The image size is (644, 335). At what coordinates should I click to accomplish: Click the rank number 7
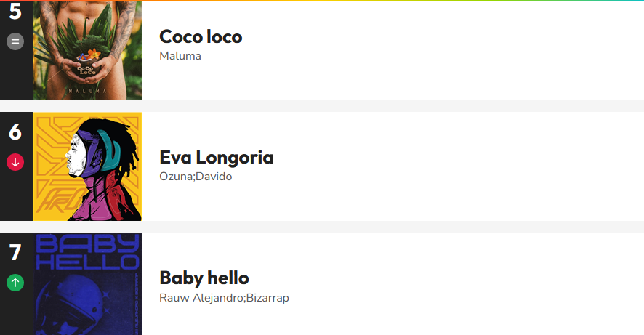click(x=15, y=253)
